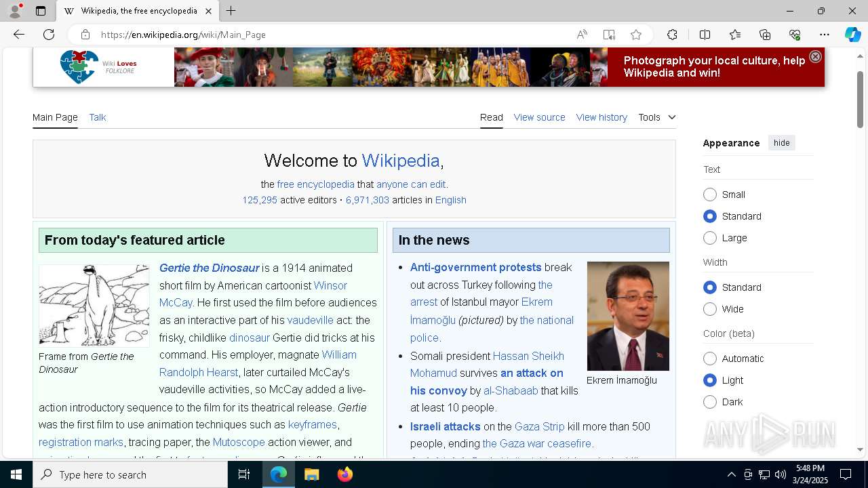Select Standard text size
Screen dimensions: 868x488
[x=710, y=216]
